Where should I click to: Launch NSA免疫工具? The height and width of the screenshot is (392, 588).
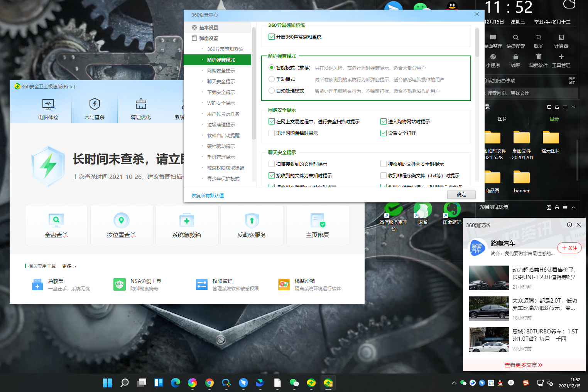[138, 284]
